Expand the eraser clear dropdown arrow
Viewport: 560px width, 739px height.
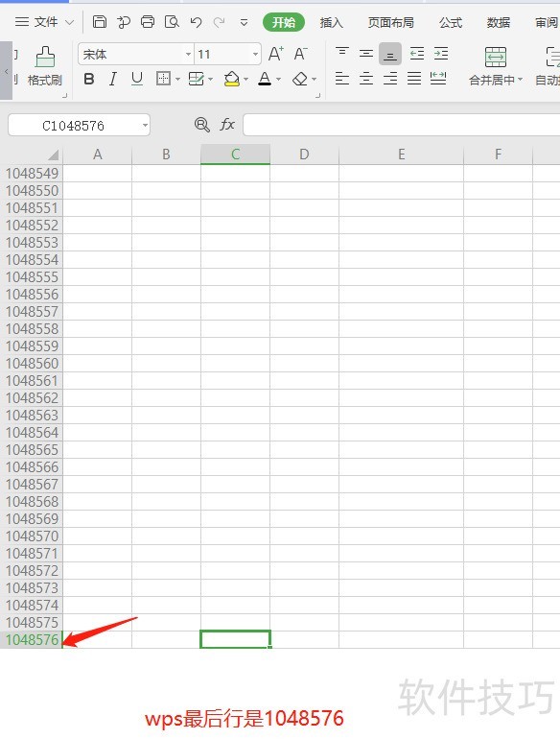click(x=315, y=79)
